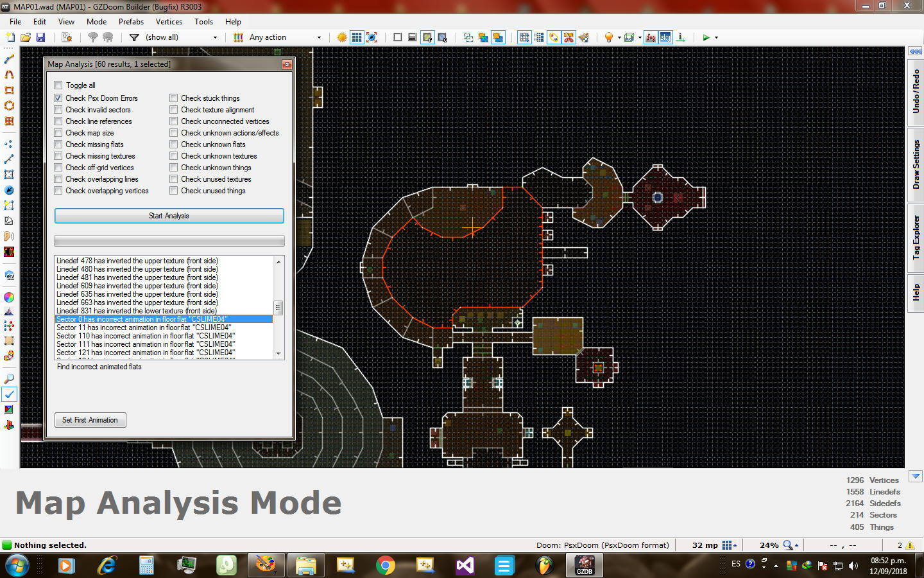Open Chrome from the Windows taskbar
Viewport: 924px width, 578px height.
[385, 565]
